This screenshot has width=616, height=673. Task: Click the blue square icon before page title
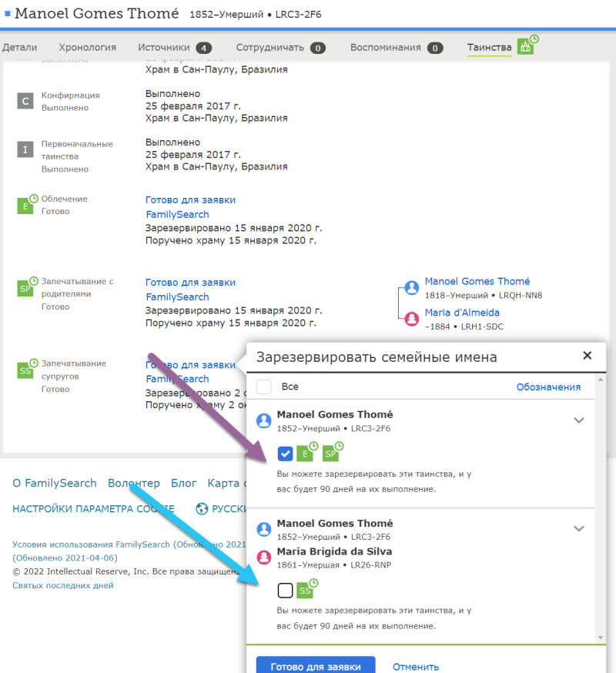point(7,13)
